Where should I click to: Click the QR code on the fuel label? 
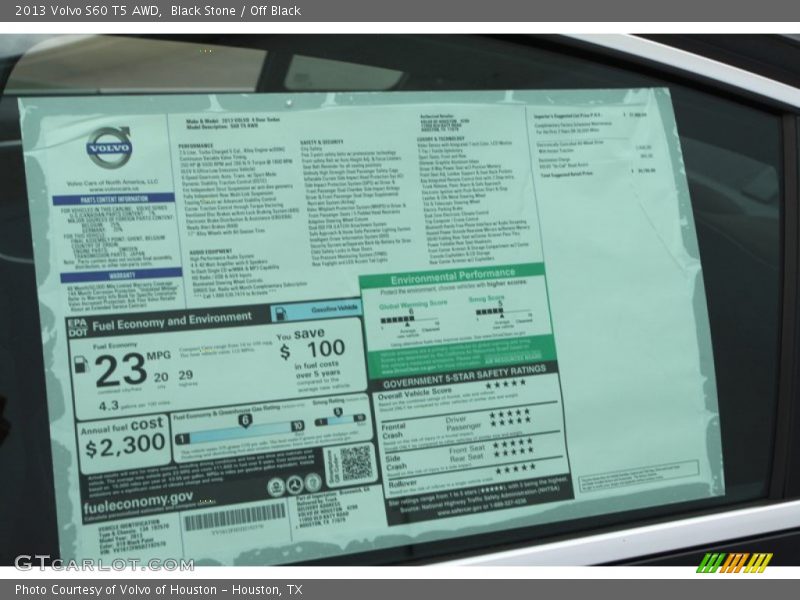[x=356, y=463]
